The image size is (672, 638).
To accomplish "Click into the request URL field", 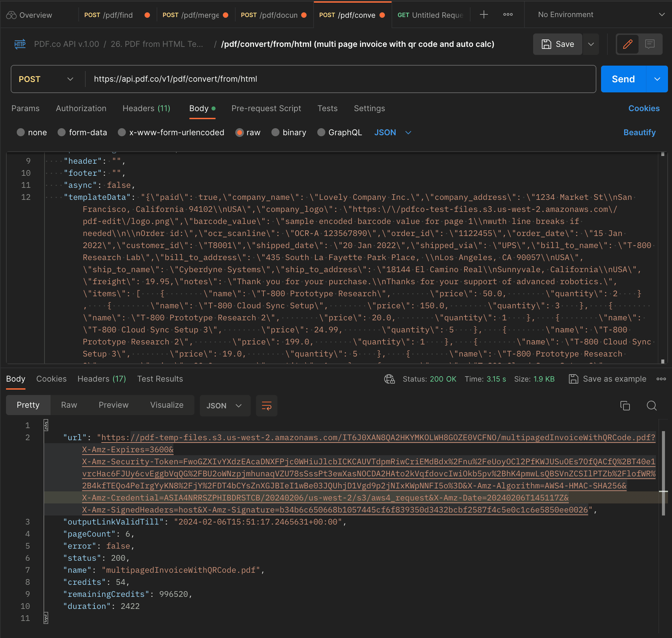I will 340,79.
